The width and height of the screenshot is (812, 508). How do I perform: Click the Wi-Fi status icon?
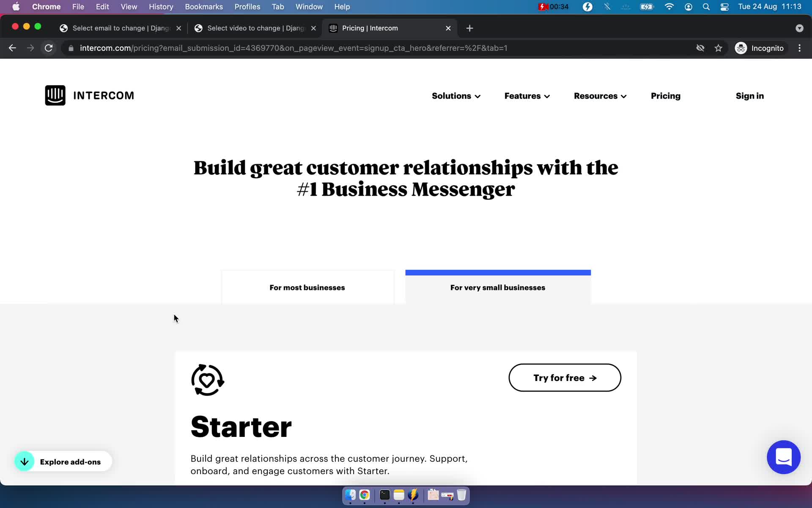click(669, 7)
